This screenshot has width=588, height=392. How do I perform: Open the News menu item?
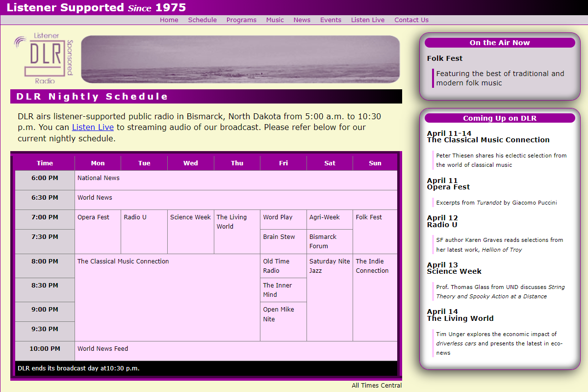pyautogui.click(x=302, y=20)
